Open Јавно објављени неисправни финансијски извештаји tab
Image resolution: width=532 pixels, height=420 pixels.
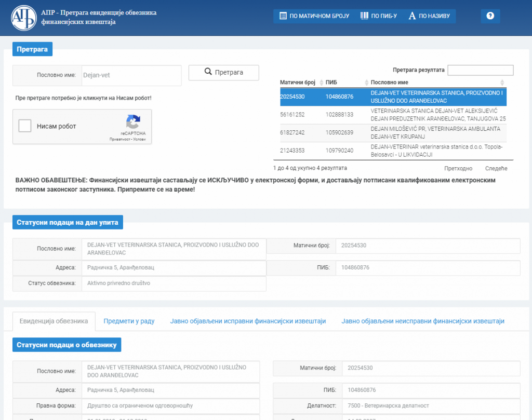click(x=422, y=321)
